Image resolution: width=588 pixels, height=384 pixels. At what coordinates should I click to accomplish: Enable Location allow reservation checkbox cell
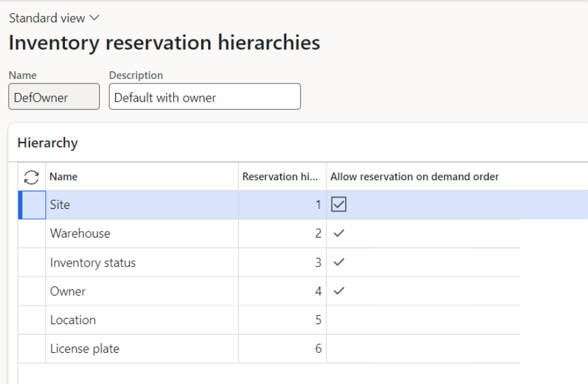pyautogui.click(x=339, y=320)
